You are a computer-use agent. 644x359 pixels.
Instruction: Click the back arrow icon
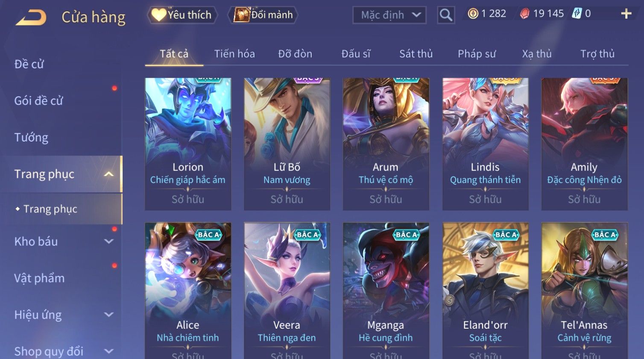coord(31,18)
